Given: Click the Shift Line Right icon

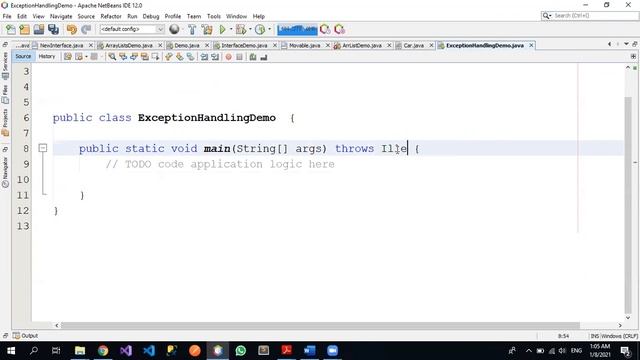Looking at the screenshot, I should coord(215,57).
